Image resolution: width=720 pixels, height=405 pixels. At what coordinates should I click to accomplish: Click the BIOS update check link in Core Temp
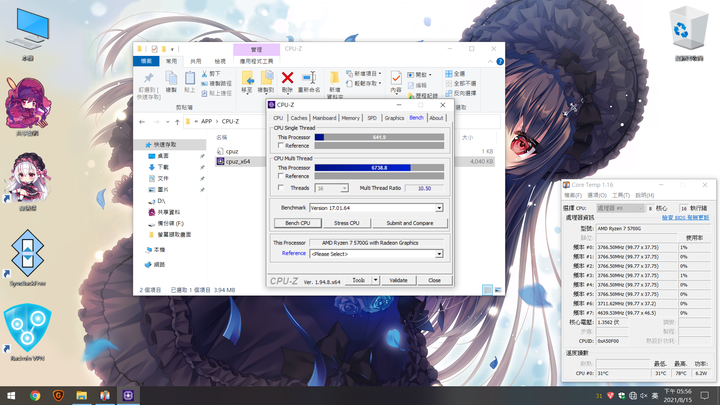pos(685,218)
